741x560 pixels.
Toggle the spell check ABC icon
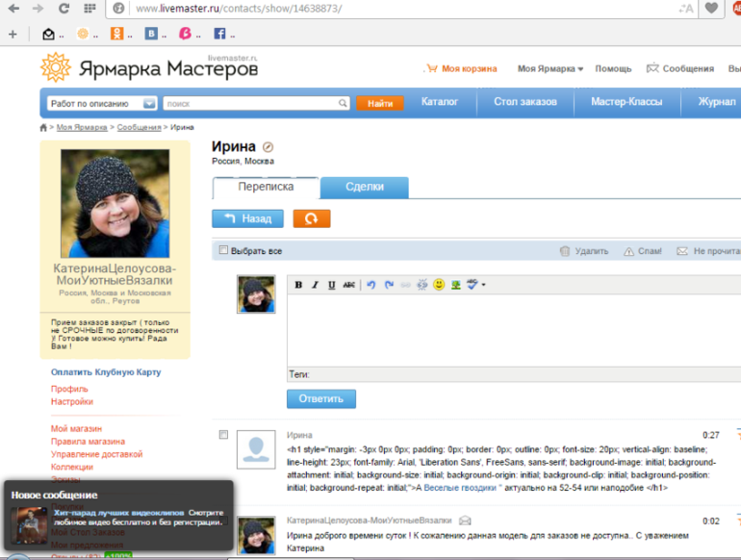pyautogui.click(x=473, y=285)
